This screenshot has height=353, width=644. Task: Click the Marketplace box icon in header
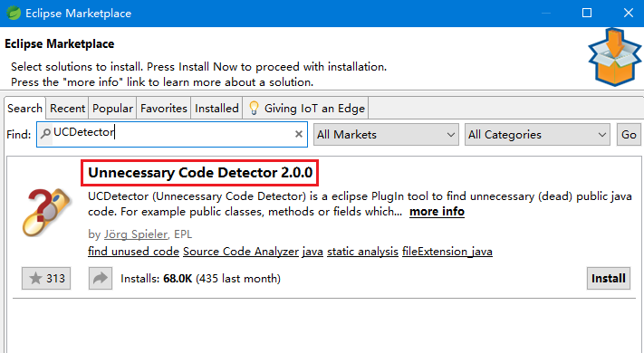coord(614,57)
